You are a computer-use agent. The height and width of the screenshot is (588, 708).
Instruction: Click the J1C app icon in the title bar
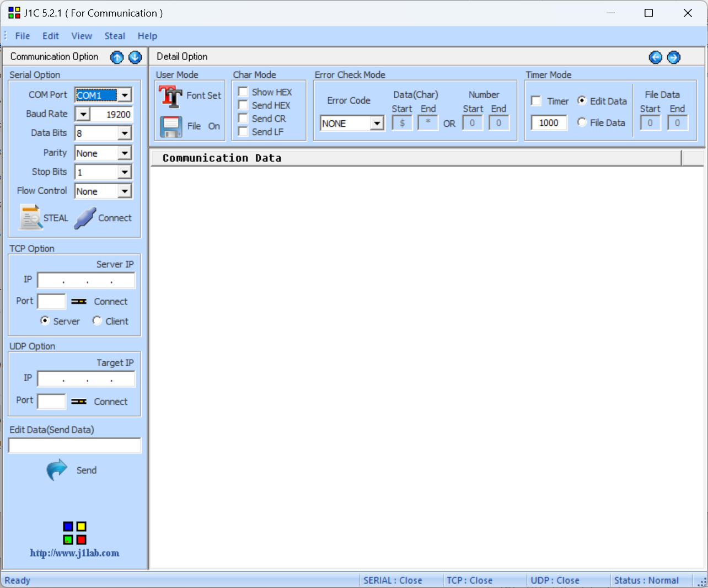click(14, 13)
